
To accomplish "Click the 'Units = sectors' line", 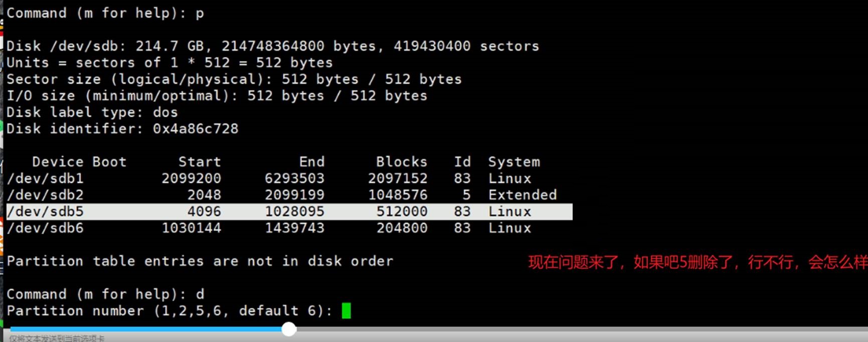I will 169,63.
